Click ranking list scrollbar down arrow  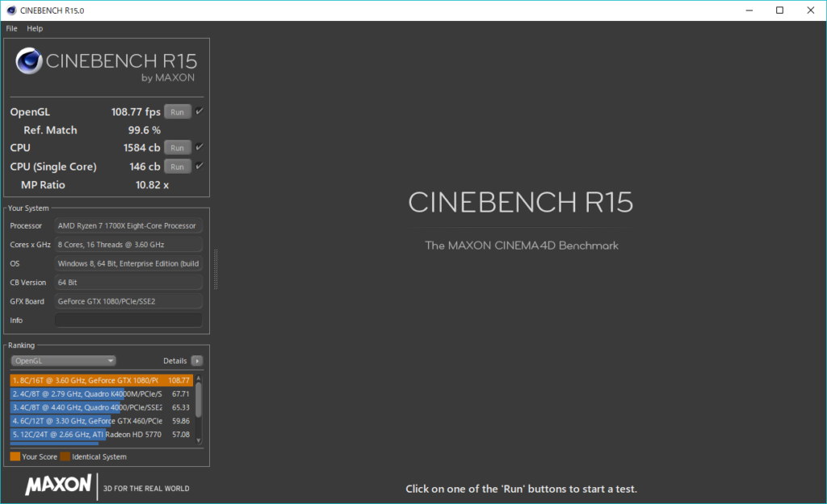[x=199, y=441]
